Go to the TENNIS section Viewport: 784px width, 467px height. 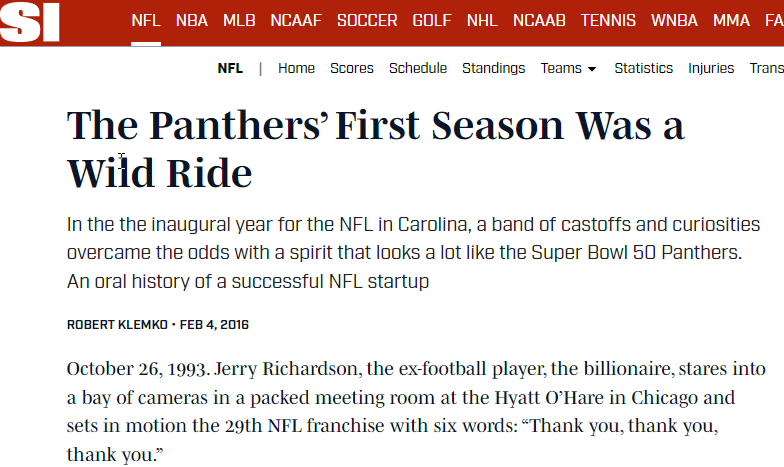[608, 20]
